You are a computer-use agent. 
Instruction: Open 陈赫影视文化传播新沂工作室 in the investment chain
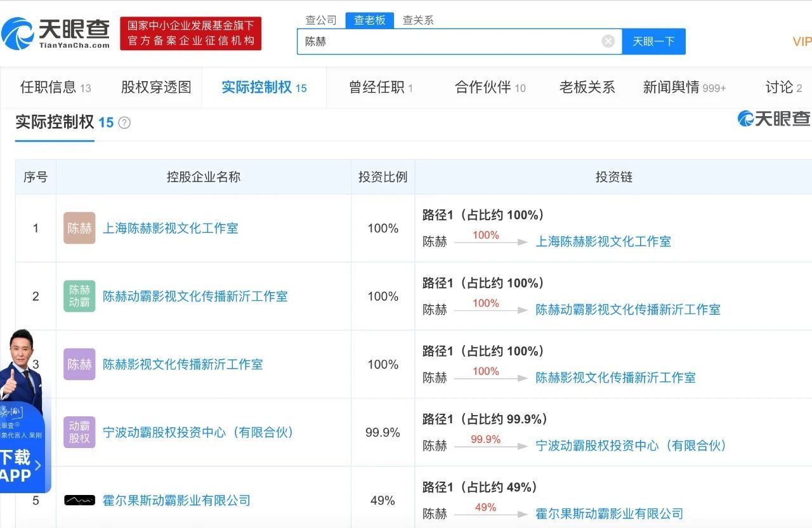pyautogui.click(x=615, y=378)
